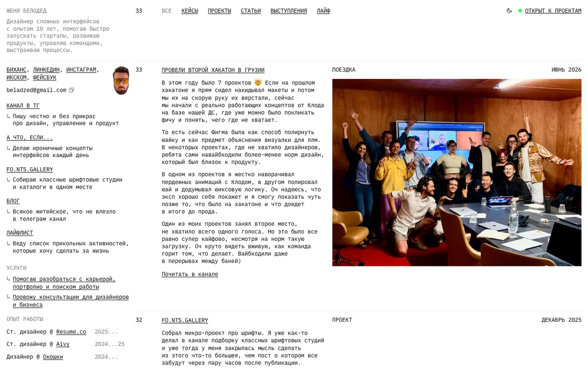Click the ПОЕЗДКА category label
This screenshot has height=368, width=588.
click(x=344, y=70)
